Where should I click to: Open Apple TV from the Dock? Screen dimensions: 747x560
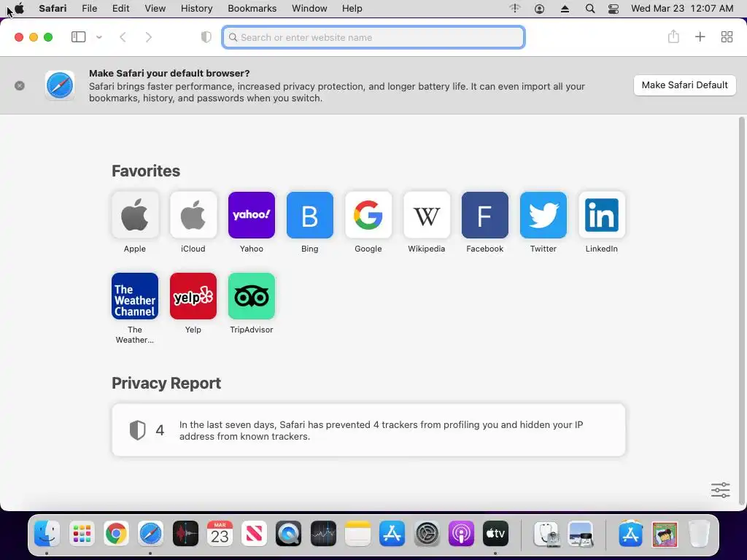pos(495,533)
